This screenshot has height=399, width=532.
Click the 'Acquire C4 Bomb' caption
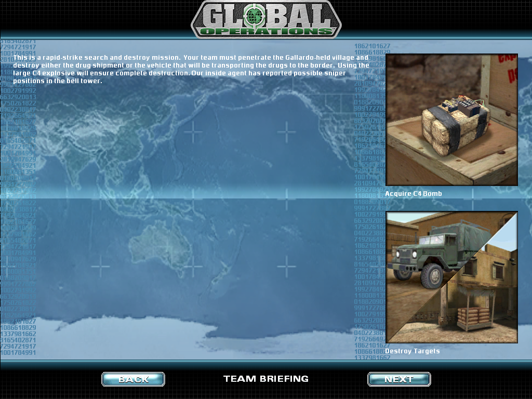(413, 194)
